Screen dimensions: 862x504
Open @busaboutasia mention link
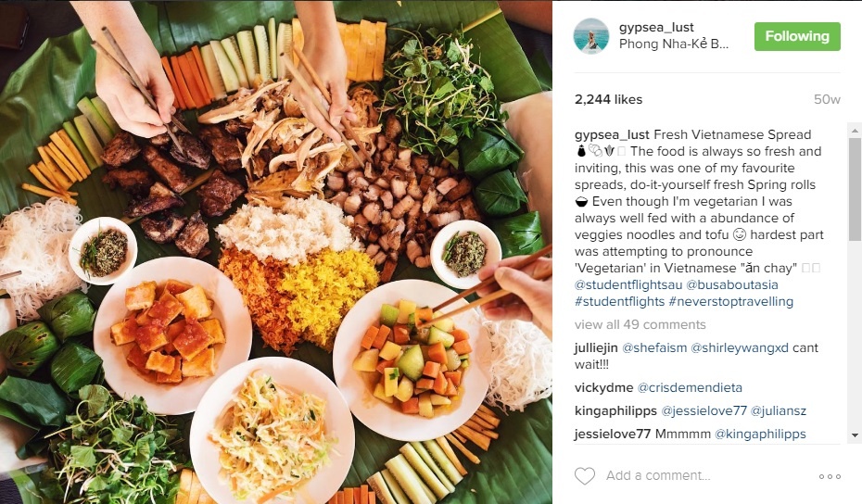(732, 284)
